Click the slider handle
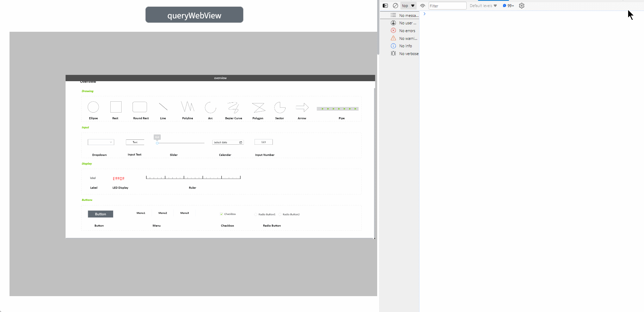Image resolution: width=644 pixels, height=312 pixels. point(157,143)
